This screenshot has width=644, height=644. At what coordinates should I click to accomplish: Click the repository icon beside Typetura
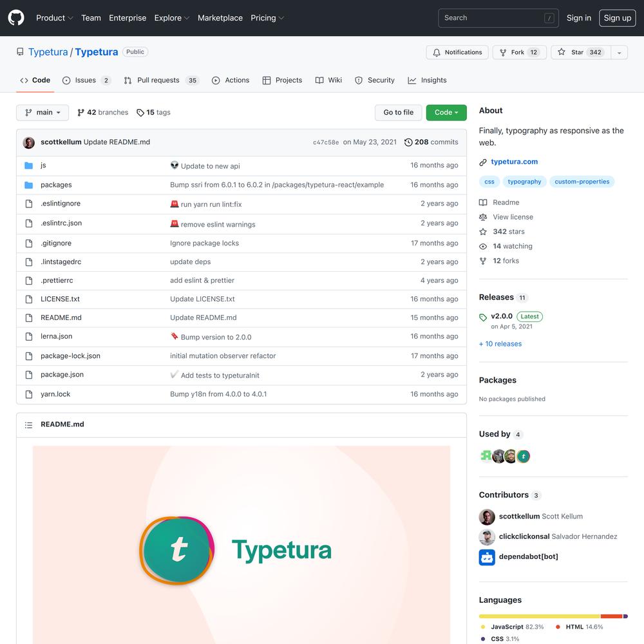(x=20, y=52)
